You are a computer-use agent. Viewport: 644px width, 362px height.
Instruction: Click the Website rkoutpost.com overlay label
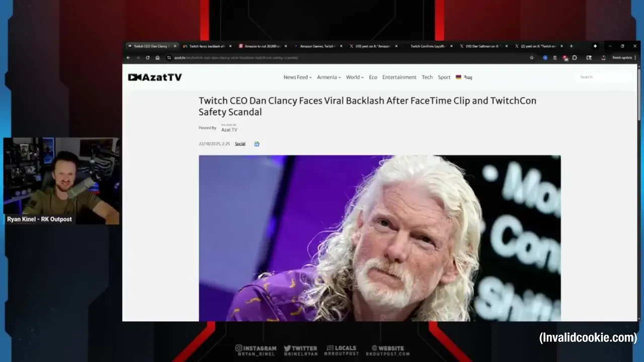click(387, 350)
